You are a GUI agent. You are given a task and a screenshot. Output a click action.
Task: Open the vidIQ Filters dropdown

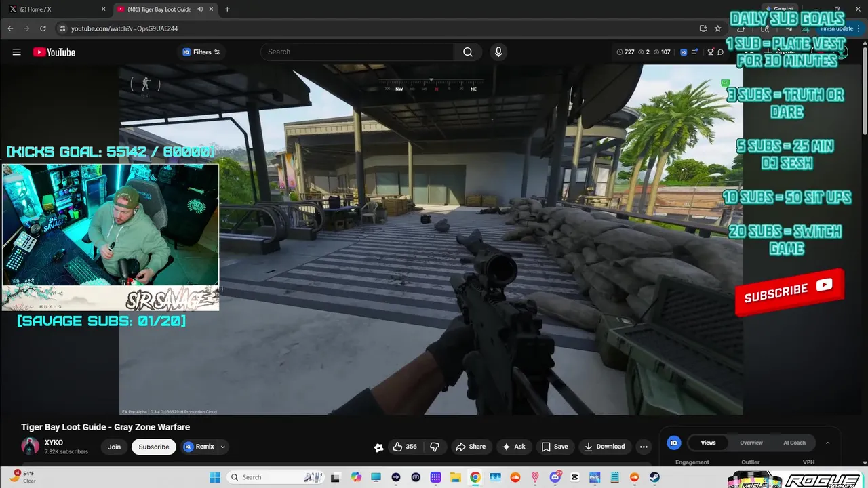(x=201, y=52)
